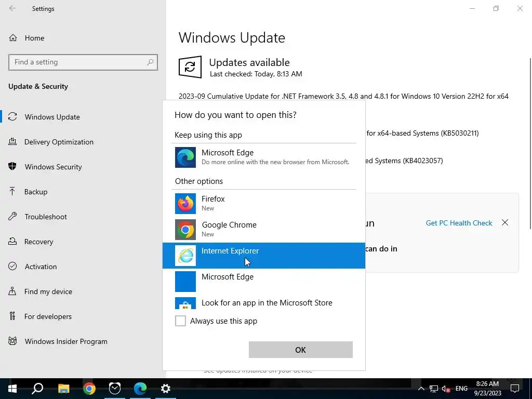Choose Firefox to open this
This screenshot has height=399, width=532.
[264, 204]
